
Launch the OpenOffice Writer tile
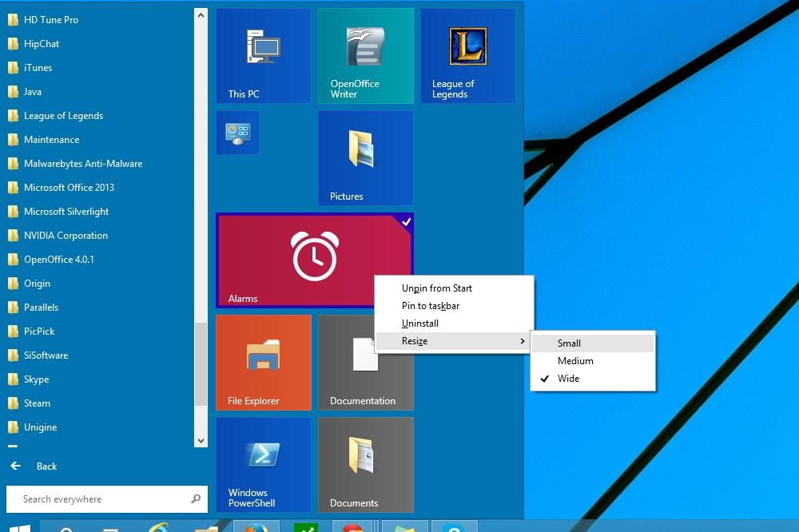point(366,56)
